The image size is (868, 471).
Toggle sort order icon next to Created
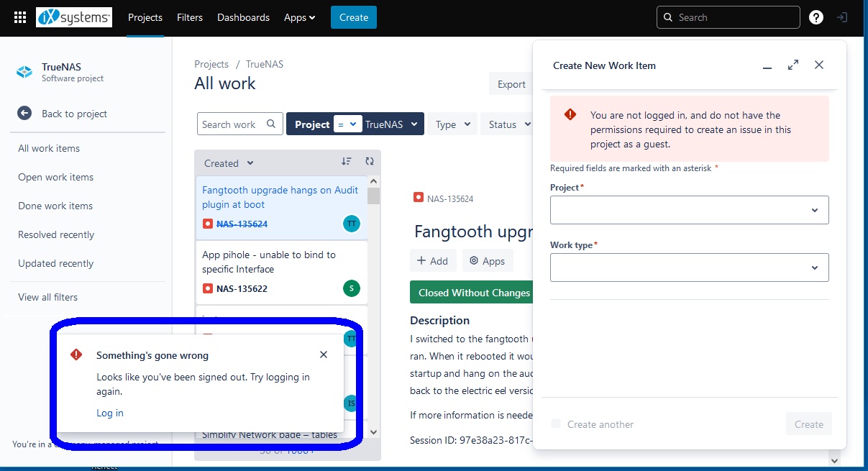(347, 162)
